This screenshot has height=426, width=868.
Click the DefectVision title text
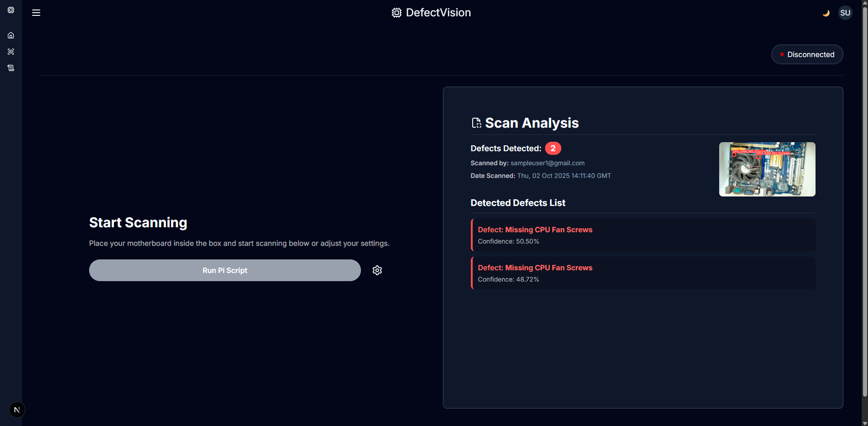[x=438, y=13]
